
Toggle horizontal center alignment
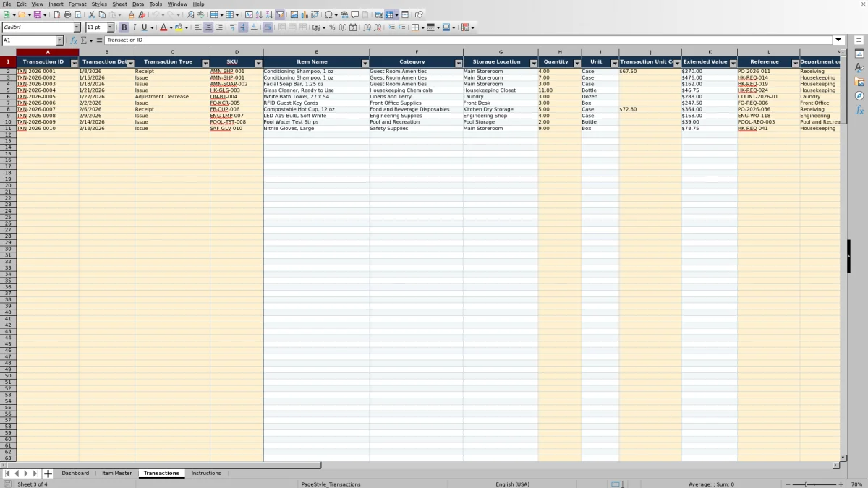click(x=208, y=27)
